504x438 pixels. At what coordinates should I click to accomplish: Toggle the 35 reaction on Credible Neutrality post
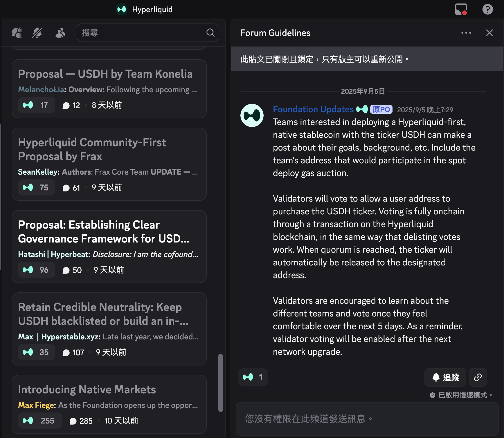pos(37,352)
